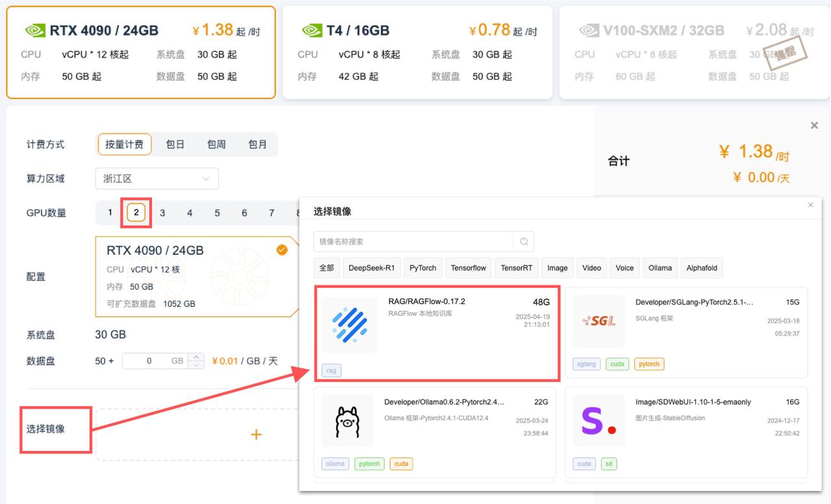Viewport: 831px width, 504px height.
Task: Click the Ollama llama logo
Action: (347, 422)
